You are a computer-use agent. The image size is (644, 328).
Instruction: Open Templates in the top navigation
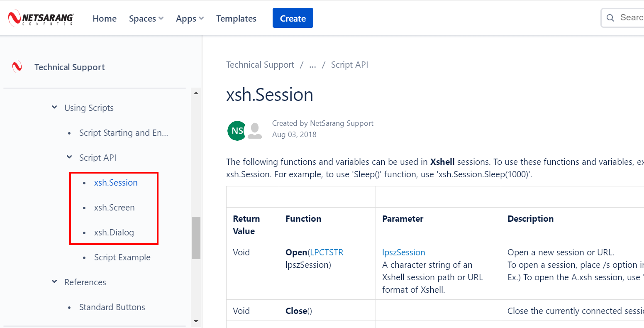236,18
